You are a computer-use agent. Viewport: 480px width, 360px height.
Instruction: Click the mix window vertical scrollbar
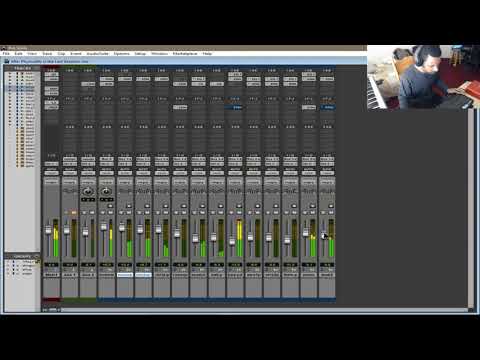click(471, 208)
